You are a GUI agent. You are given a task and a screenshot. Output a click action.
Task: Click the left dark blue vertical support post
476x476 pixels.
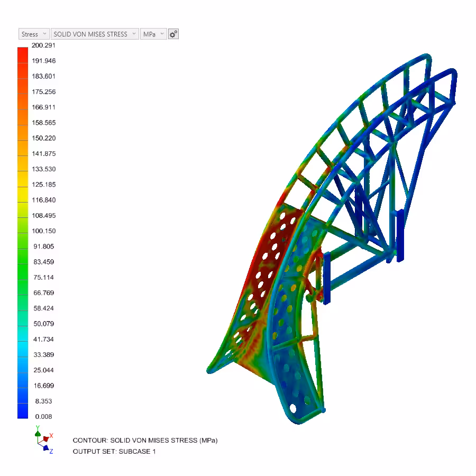click(327, 278)
